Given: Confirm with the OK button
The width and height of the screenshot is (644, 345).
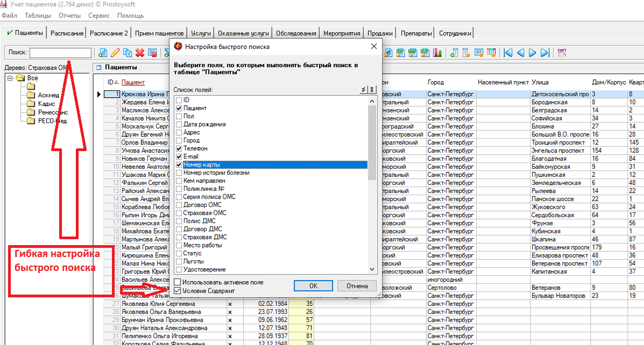Looking at the screenshot, I should click(313, 285).
